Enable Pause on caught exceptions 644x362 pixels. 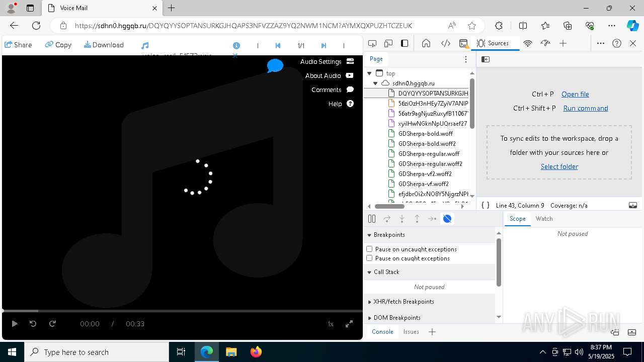[369, 258]
